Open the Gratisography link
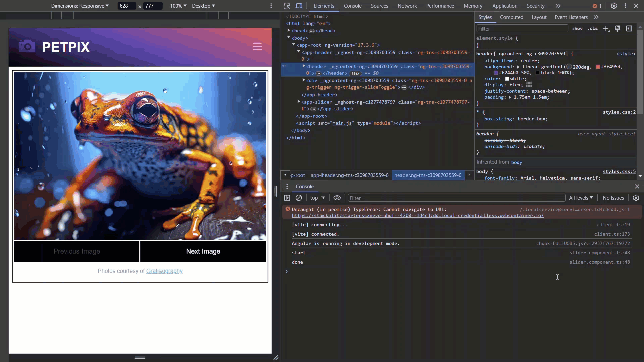644x362 pixels. point(165,271)
